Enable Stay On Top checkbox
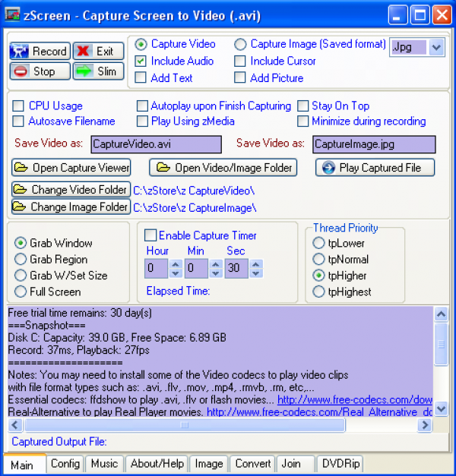The height and width of the screenshot is (476, 456). (x=303, y=106)
